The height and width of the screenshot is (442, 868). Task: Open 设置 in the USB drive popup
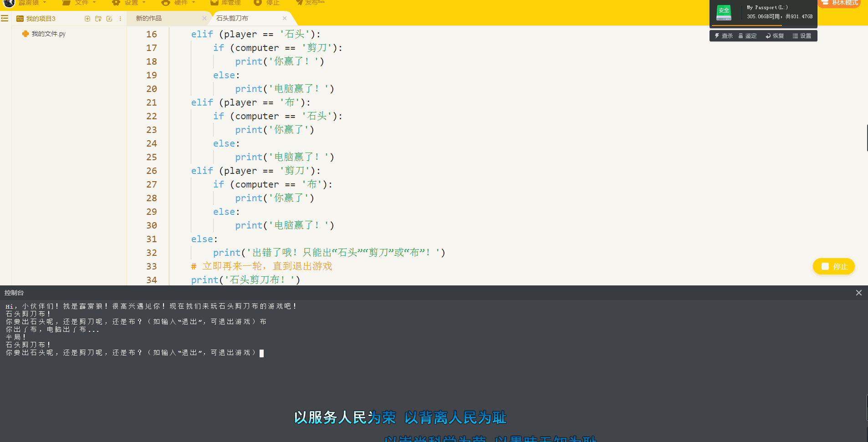tap(802, 36)
